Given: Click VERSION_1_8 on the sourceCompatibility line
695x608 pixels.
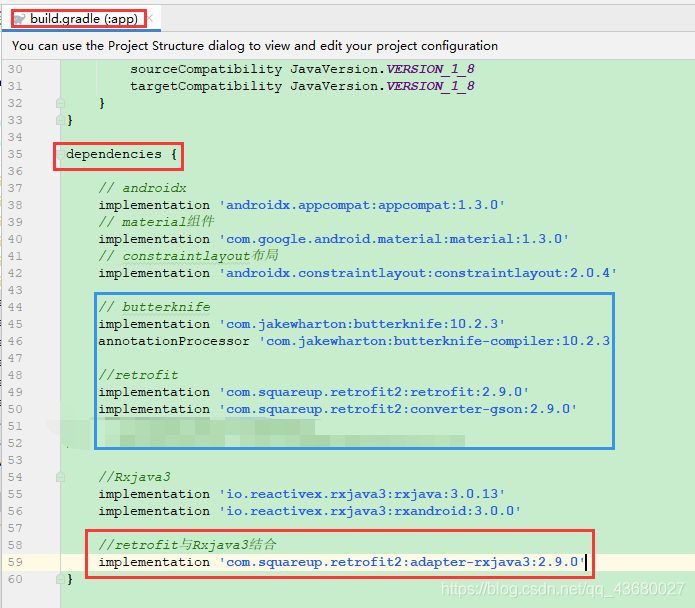Looking at the screenshot, I should (x=430, y=69).
